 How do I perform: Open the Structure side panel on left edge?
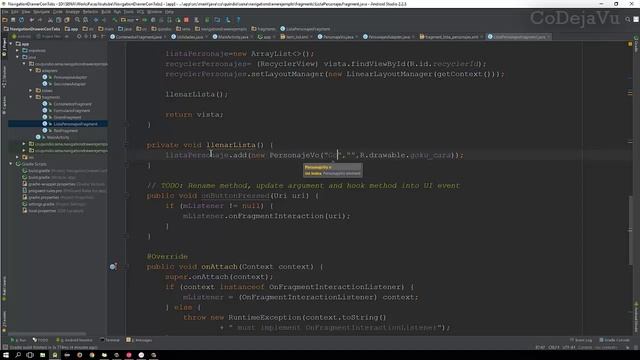4,77
